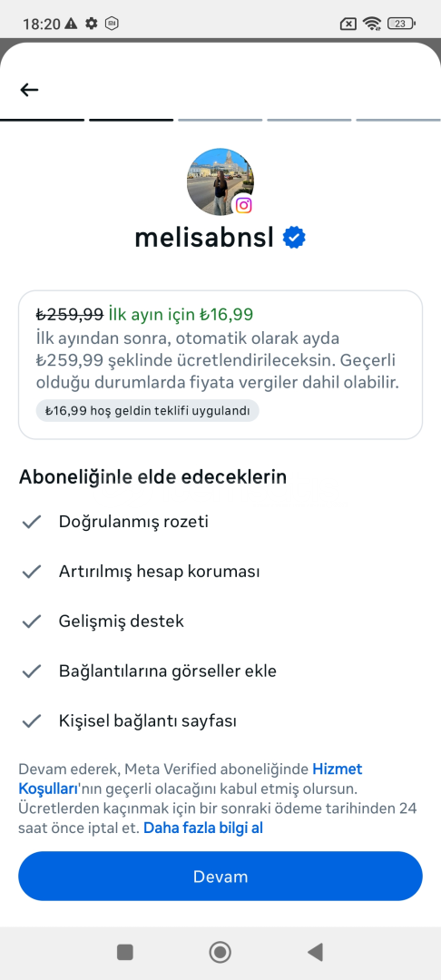Open Daha fazla bilgi al link
The image size is (441, 980).
(203, 828)
